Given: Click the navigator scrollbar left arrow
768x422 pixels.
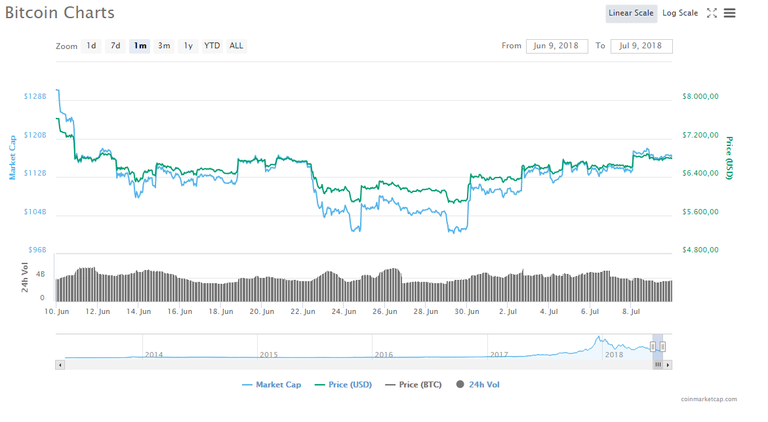Looking at the screenshot, I should tap(60, 365).
